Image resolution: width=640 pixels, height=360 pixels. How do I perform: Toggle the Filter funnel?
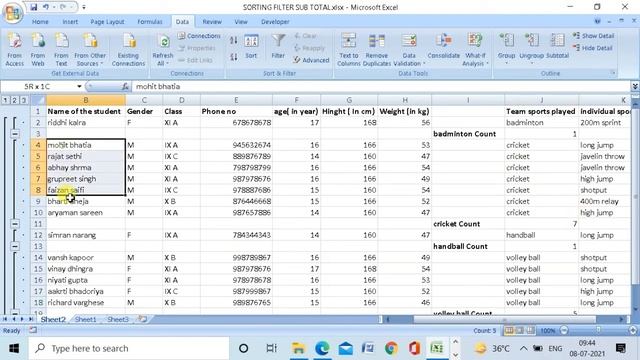[278, 47]
